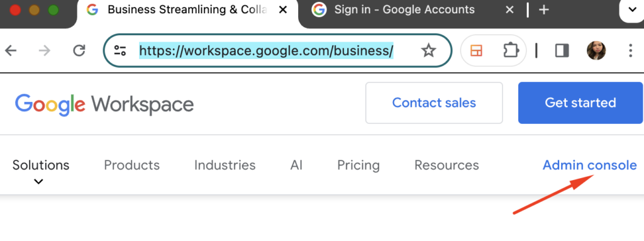Click the forward navigation arrow
Viewport: 644px width, 241px height.
click(x=45, y=50)
